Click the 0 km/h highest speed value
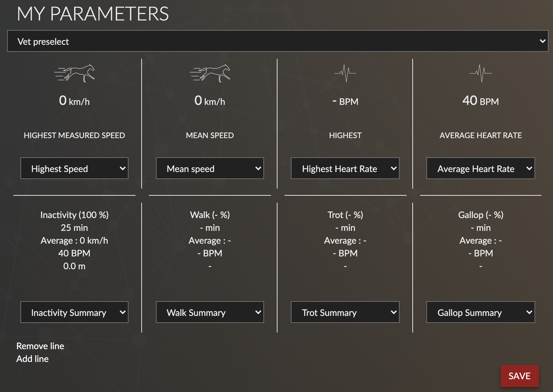553x392 pixels. 74,101
